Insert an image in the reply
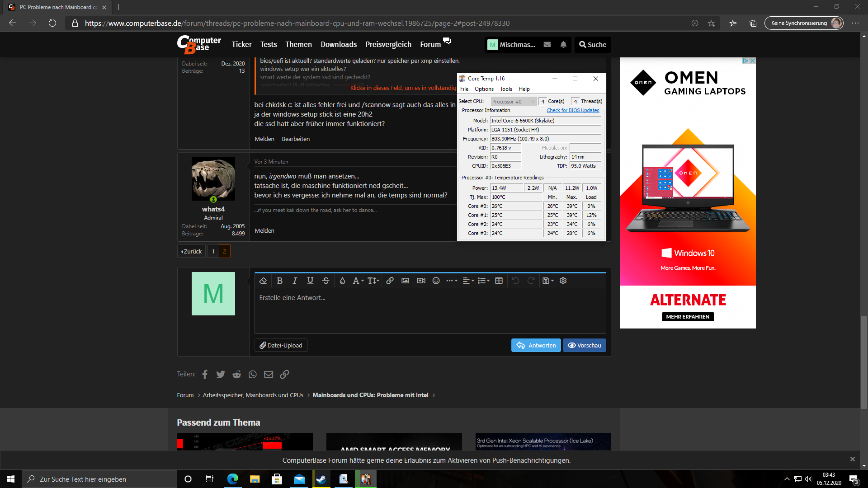 (x=406, y=281)
